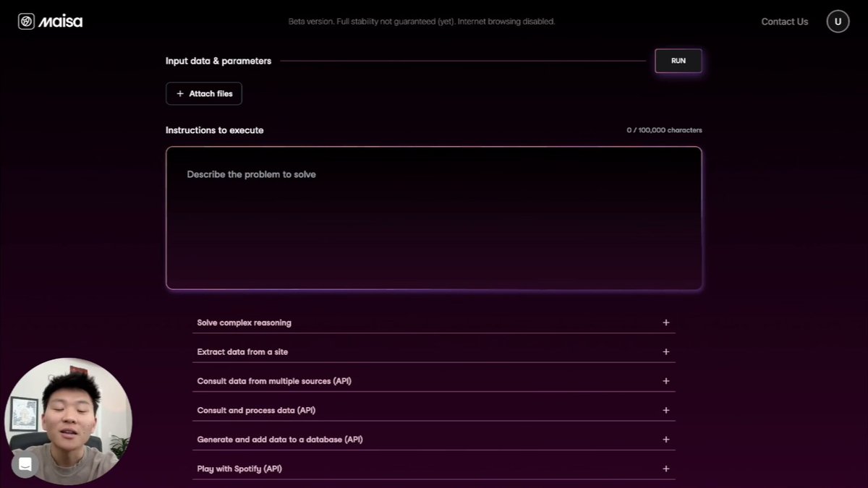The image size is (868, 488).
Task: Click the presenter webcam video bubble
Action: coord(69,420)
